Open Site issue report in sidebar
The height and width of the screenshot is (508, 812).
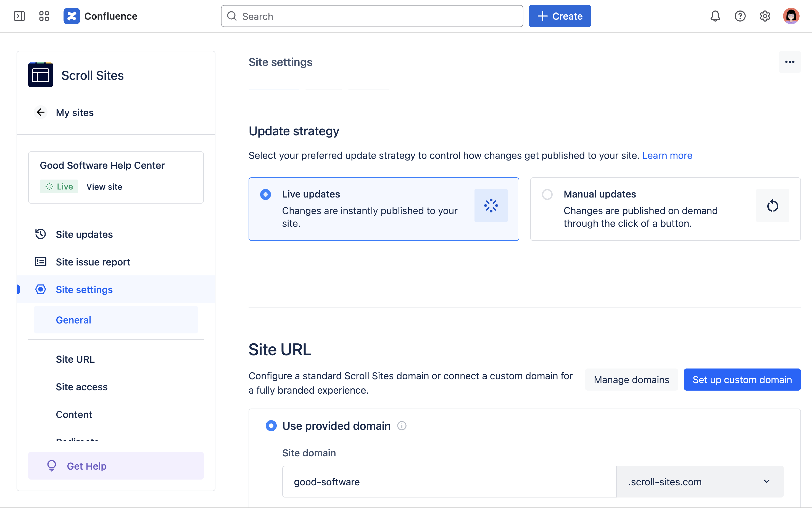click(93, 262)
